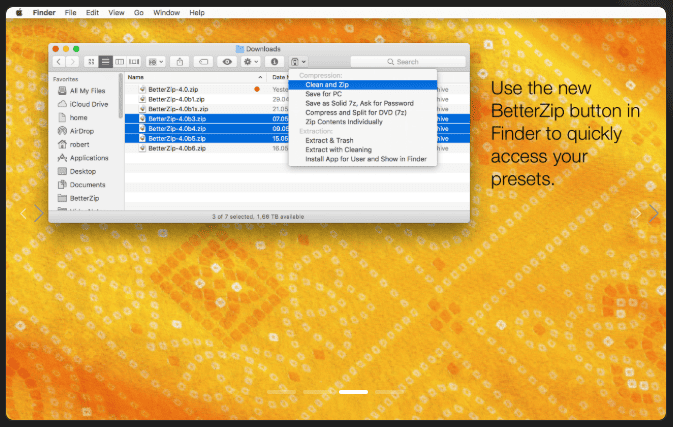Open the Help menu

pos(197,12)
